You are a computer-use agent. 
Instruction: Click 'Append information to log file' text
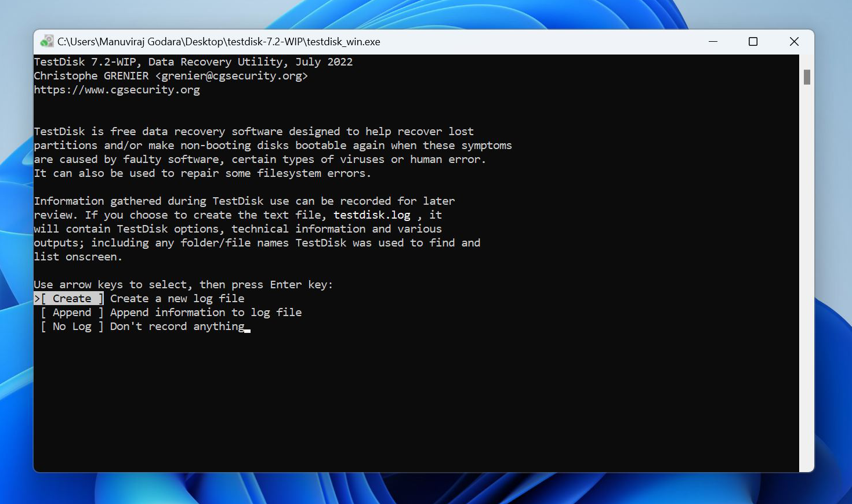click(x=206, y=313)
